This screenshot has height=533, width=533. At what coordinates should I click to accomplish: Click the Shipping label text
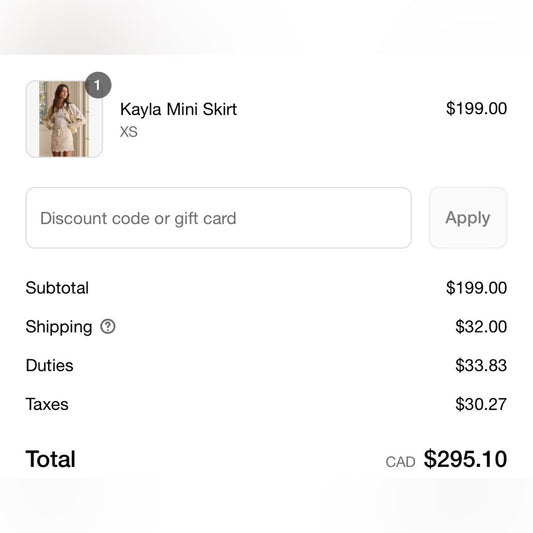(x=59, y=327)
